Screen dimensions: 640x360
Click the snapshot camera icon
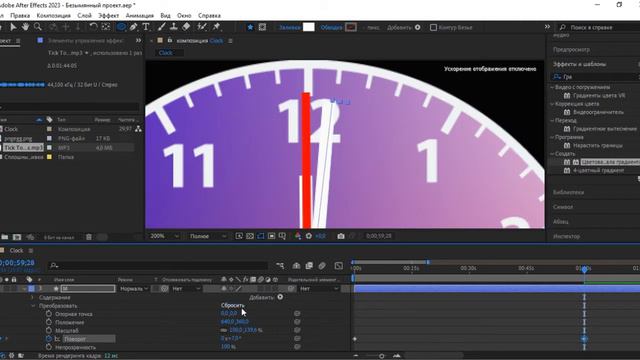coord(341,236)
